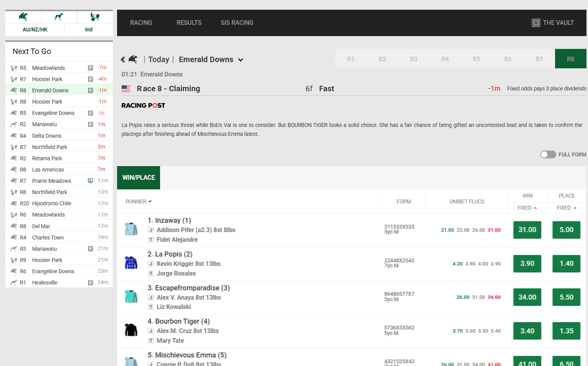Bet on Escapefromparadise win odds 34.00
Screen dimensions: 588x366
527,297
